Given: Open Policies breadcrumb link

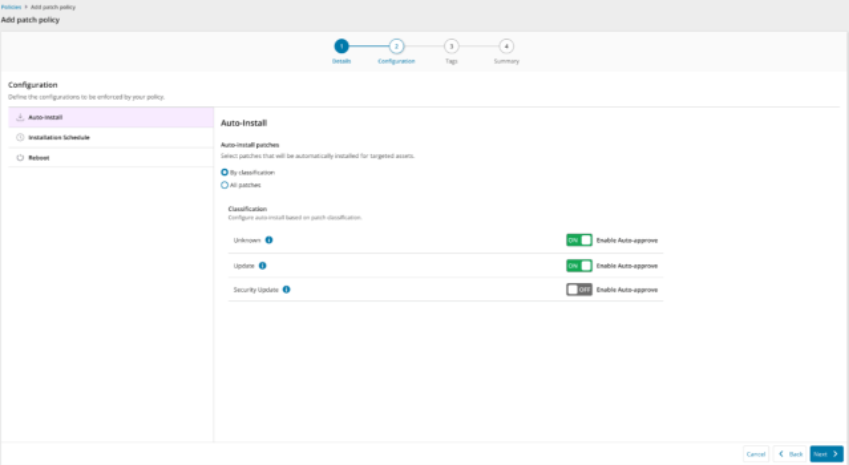Looking at the screenshot, I should 11,7.
